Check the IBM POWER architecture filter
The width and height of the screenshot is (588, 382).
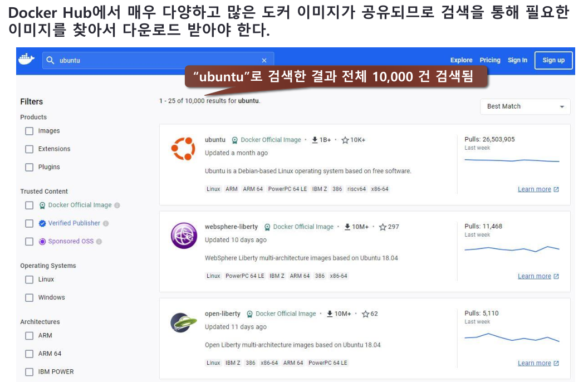click(30, 371)
